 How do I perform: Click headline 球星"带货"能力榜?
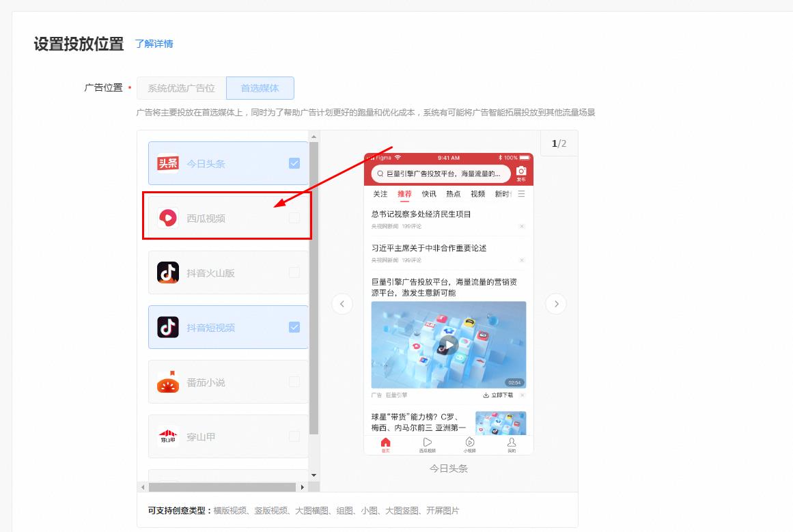pos(419,422)
